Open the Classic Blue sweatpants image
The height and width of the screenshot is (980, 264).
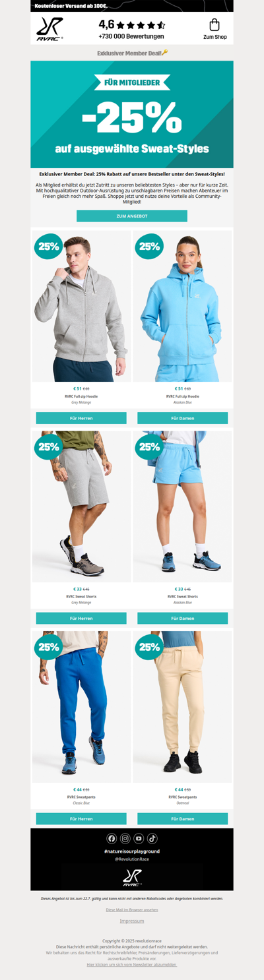[x=81, y=707]
